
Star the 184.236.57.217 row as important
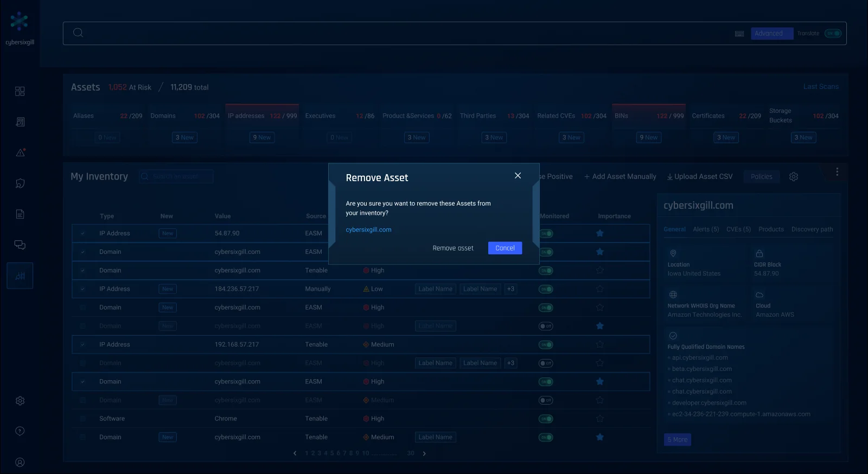click(600, 289)
